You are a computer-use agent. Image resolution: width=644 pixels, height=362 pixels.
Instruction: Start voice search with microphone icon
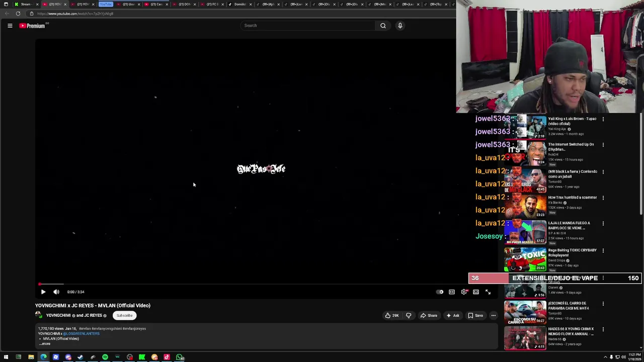tap(400, 26)
